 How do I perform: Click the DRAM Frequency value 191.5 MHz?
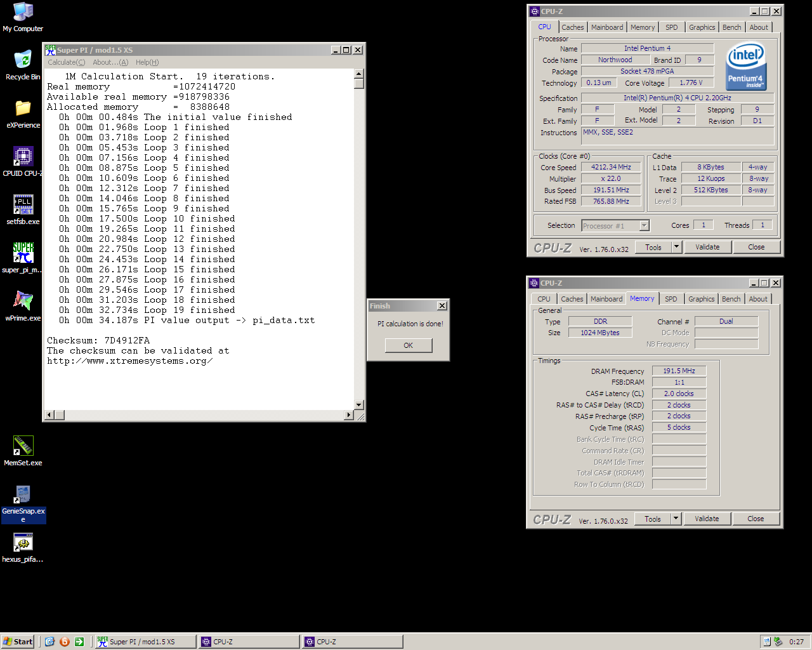(679, 371)
